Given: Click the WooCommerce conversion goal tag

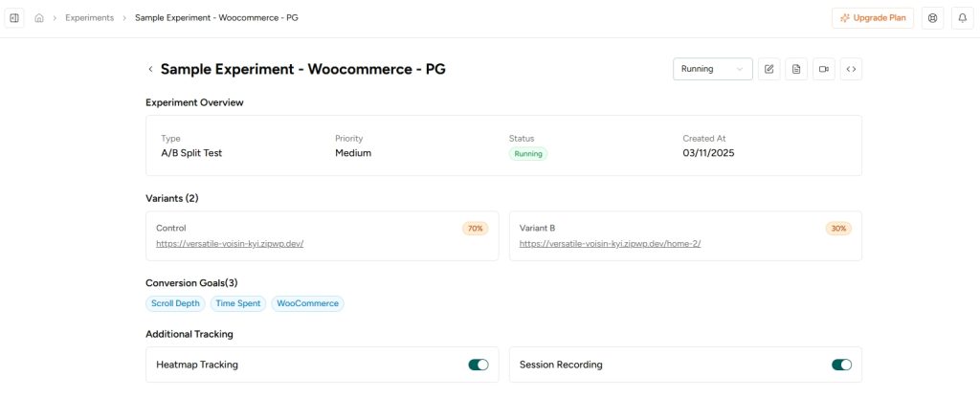Looking at the screenshot, I should click(307, 303).
